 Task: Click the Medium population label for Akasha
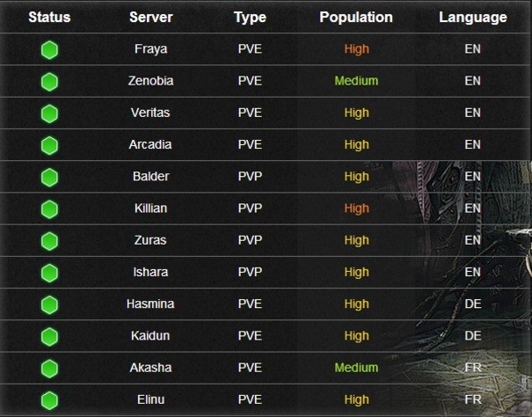pos(356,368)
